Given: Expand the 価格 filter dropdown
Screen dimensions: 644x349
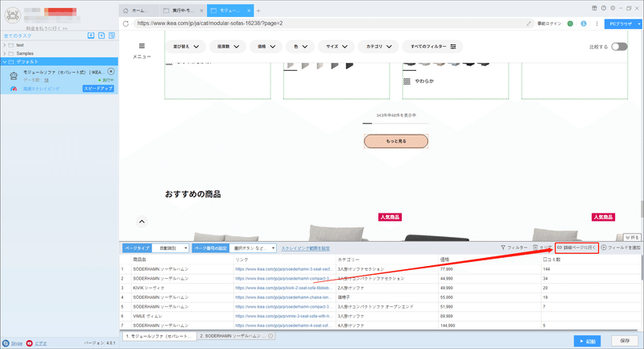Looking at the screenshot, I should click(x=266, y=47).
